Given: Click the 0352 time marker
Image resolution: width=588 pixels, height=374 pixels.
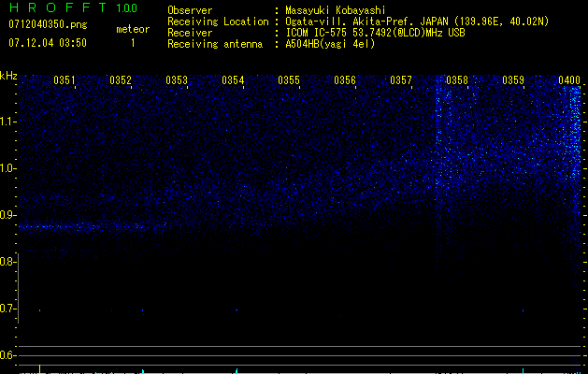Looking at the screenshot, I should click(121, 80).
